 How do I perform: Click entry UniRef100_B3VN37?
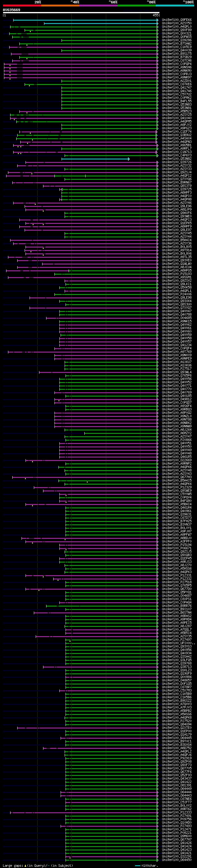coord(177,524)
